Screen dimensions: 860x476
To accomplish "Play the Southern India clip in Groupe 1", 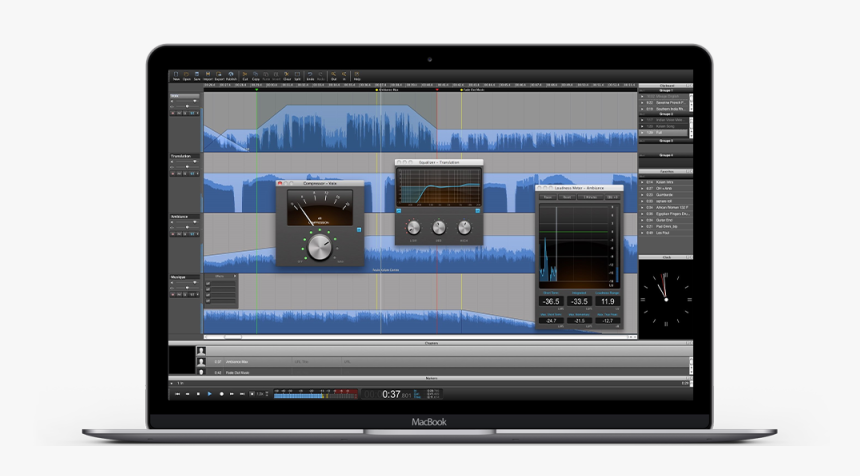I will point(642,109).
